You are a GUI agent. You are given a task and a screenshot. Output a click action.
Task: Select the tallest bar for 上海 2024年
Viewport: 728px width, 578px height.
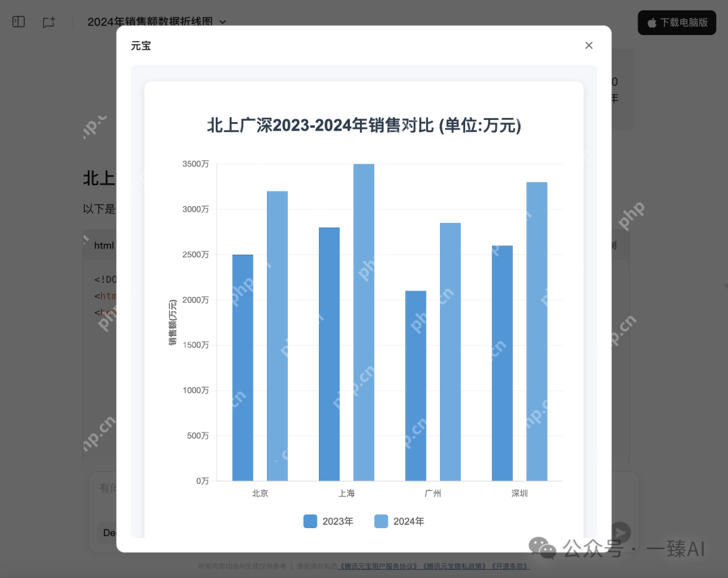(x=363, y=323)
